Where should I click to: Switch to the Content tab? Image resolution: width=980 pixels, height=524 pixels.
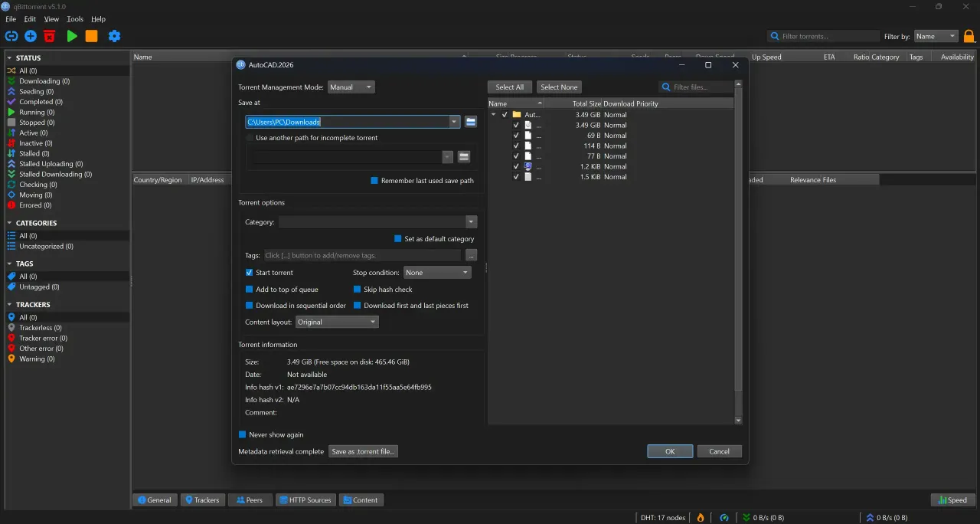click(361, 500)
